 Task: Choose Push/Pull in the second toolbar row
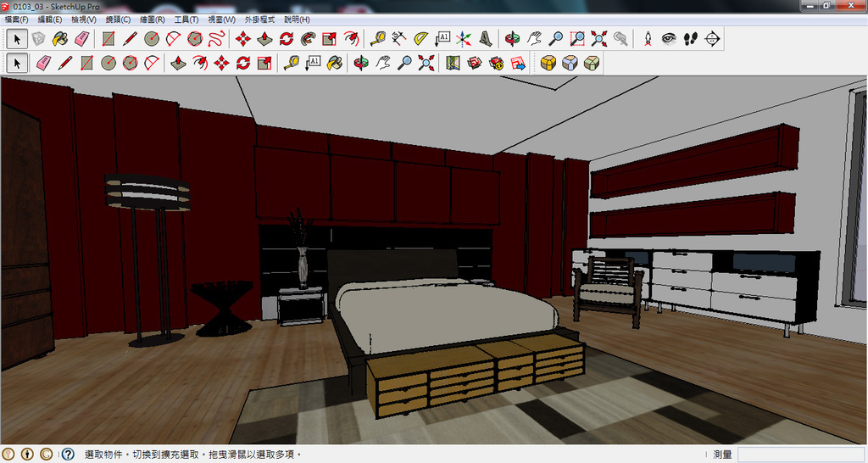(x=178, y=63)
